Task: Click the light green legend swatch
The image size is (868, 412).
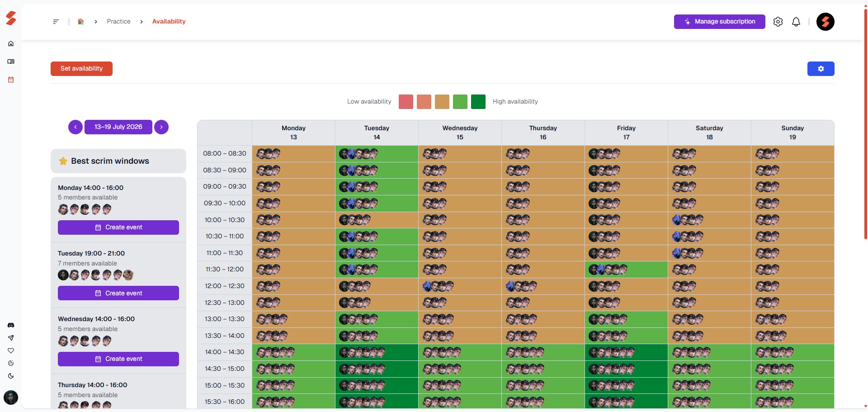Action: pyautogui.click(x=460, y=102)
